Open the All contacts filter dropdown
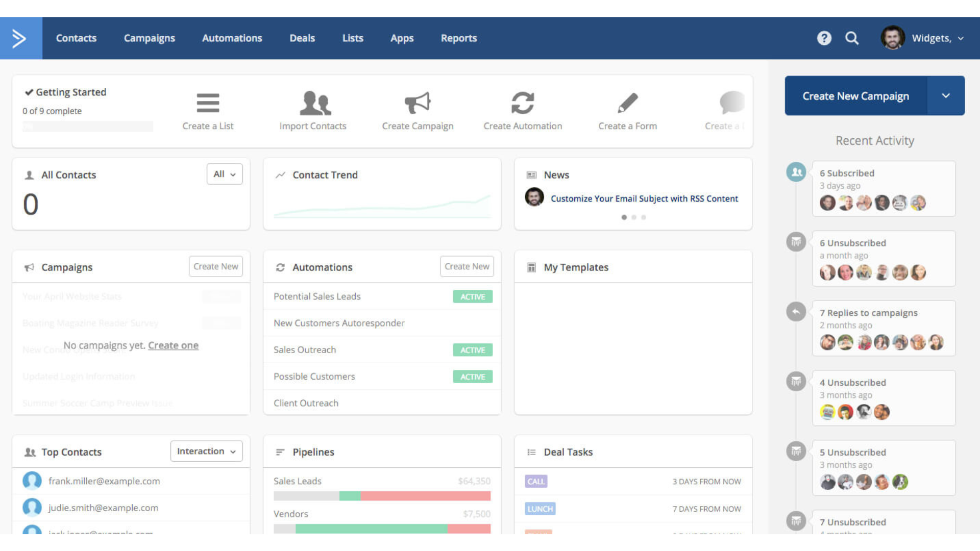 (x=225, y=174)
